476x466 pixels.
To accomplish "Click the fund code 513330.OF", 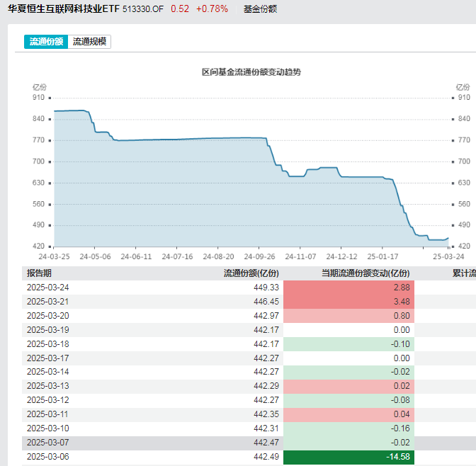I will click(144, 9).
